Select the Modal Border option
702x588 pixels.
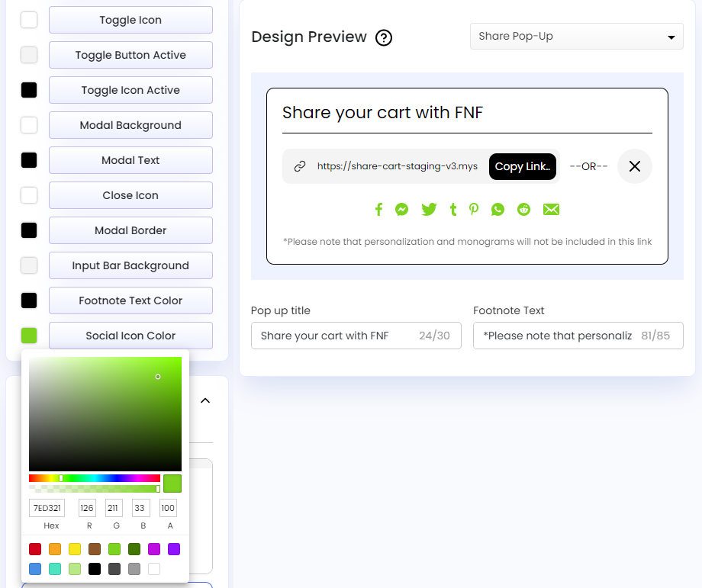[130, 230]
